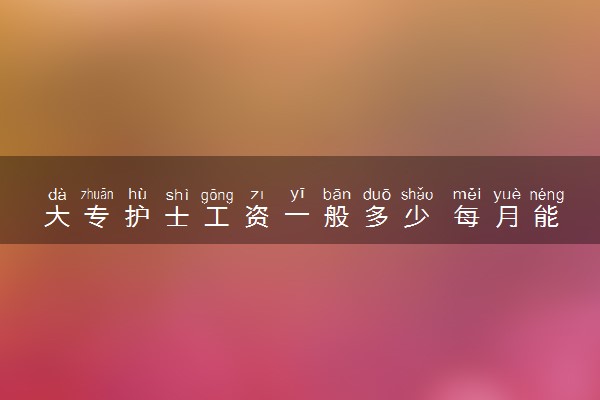600x400 pixels.
Task: Select the character 般 under bān
Action: coord(337,217)
